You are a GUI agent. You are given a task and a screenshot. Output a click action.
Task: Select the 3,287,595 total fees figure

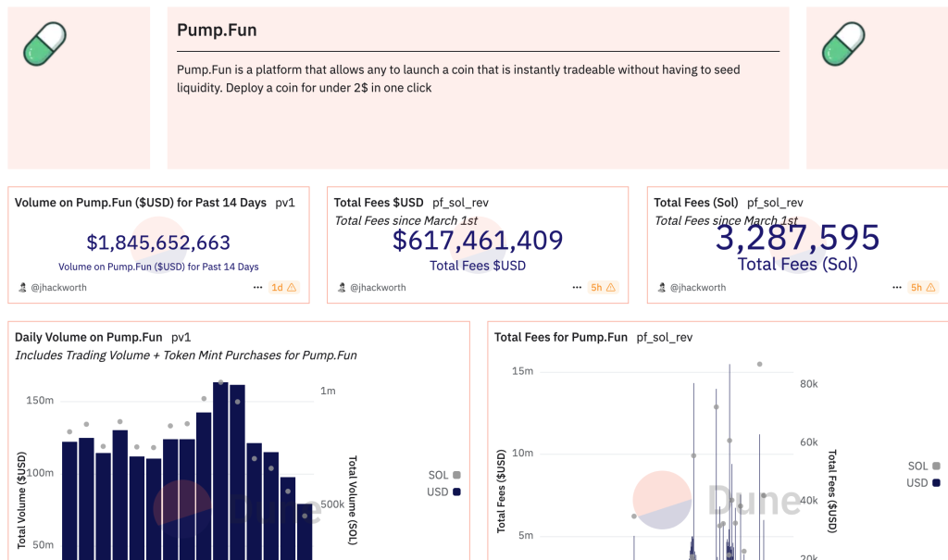pos(797,237)
